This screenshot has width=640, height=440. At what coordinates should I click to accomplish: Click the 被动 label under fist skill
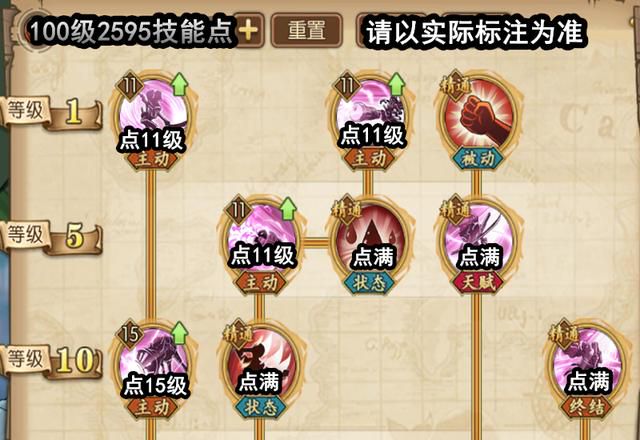tap(478, 158)
